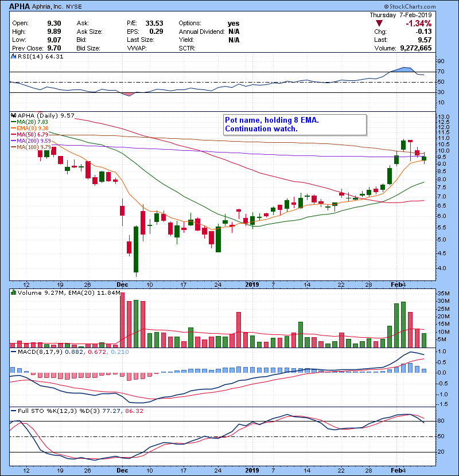Select the date Thursday 7-Feb-2019
Screen dimensions: 459x476
coord(400,15)
